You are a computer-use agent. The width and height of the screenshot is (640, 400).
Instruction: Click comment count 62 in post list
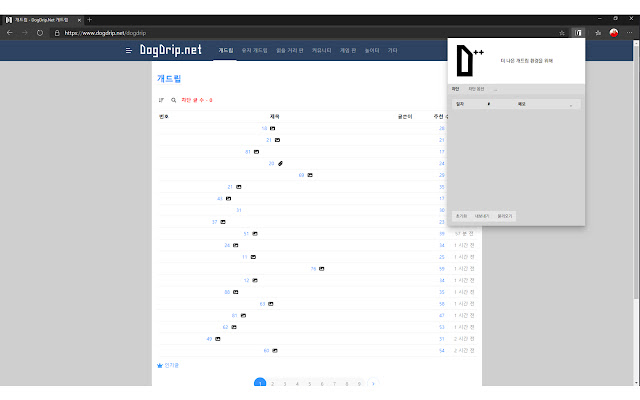point(225,327)
